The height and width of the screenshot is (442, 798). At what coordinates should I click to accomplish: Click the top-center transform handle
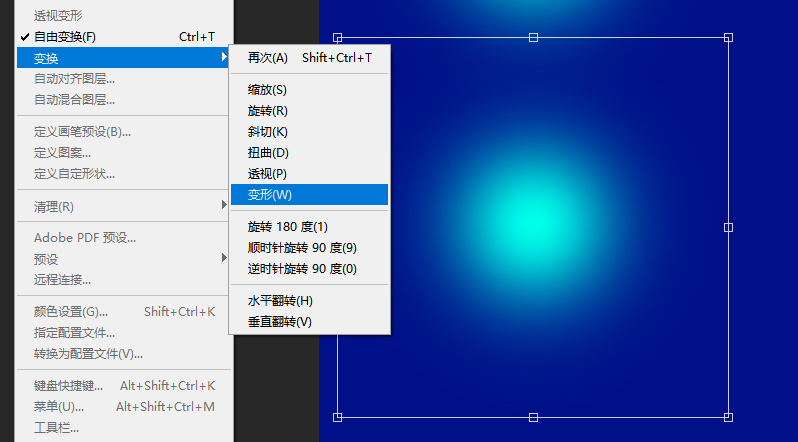pyautogui.click(x=533, y=37)
